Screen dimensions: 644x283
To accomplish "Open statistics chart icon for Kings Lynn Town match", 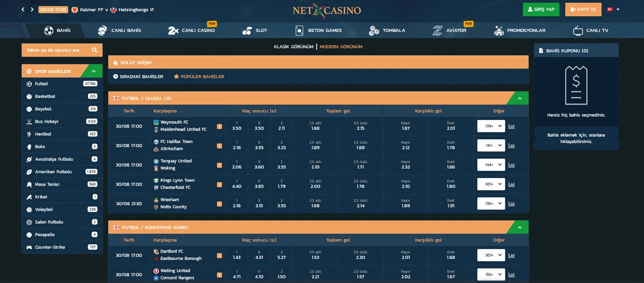I will [511, 185].
